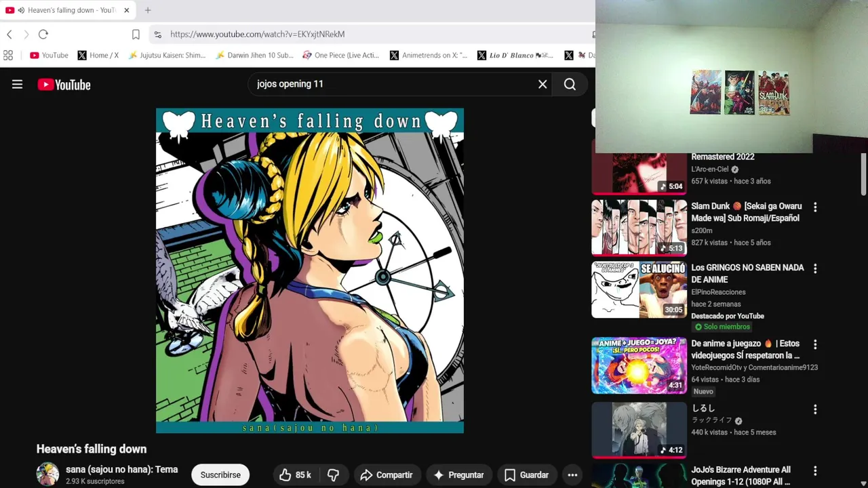Viewport: 868px width, 488px height.
Task: Click the Guardar save button
Action: [527, 475]
